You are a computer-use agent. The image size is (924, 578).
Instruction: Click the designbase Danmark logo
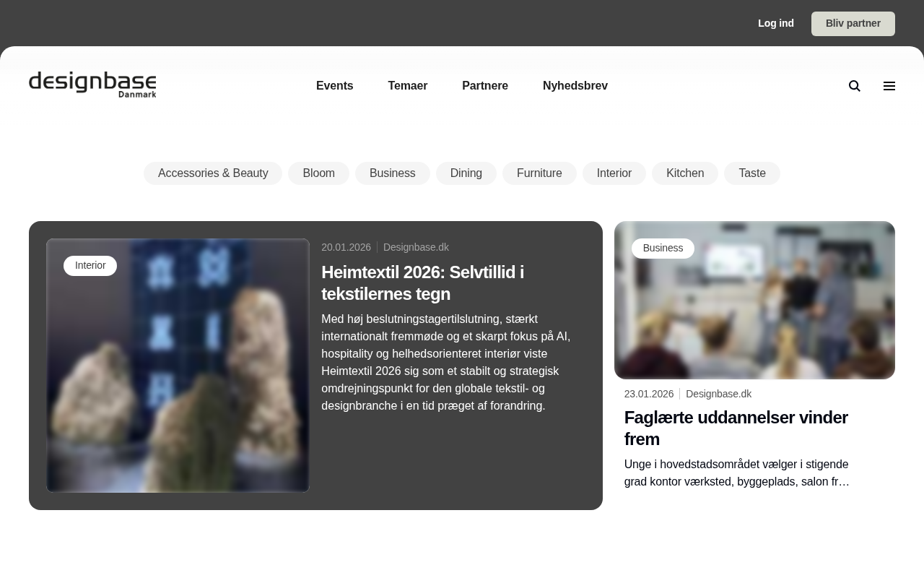tap(92, 85)
